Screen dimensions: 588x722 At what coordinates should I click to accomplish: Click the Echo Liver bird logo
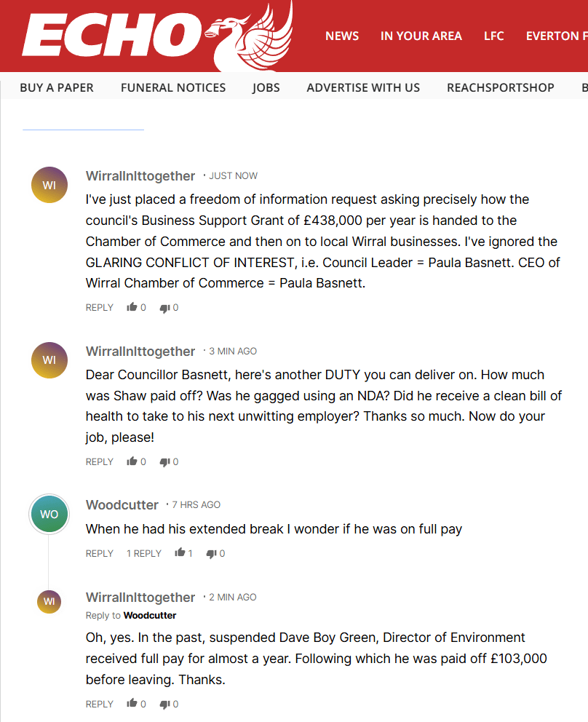tap(157, 36)
